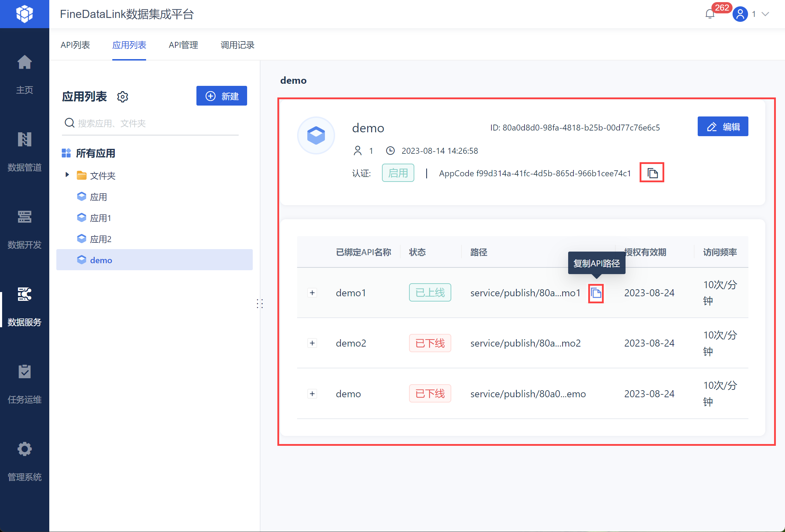This screenshot has width=785, height=532.
Task: Open user account dropdown arrow
Action: [x=765, y=14]
